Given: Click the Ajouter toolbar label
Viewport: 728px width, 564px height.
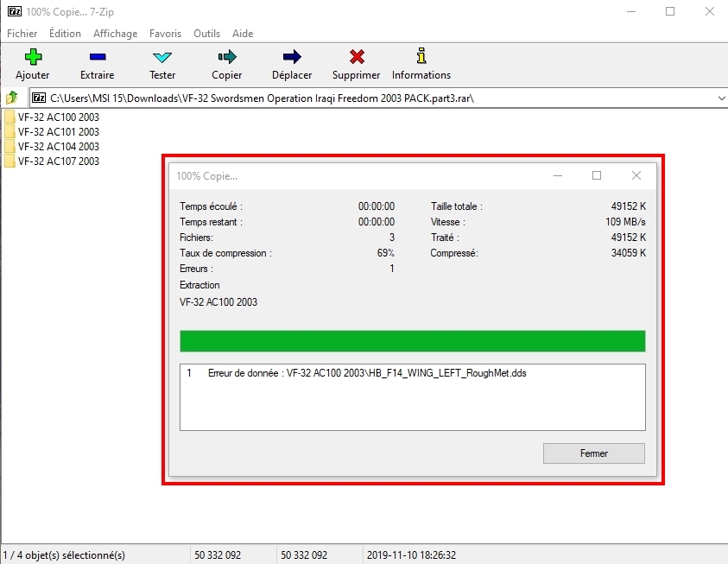Looking at the screenshot, I should click(x=33, y=75).
